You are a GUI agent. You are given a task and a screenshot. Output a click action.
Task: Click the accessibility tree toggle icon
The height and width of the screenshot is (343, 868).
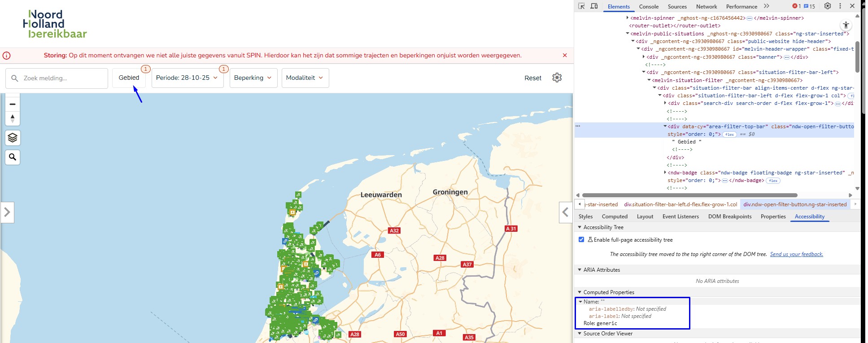tap(846, 26)
